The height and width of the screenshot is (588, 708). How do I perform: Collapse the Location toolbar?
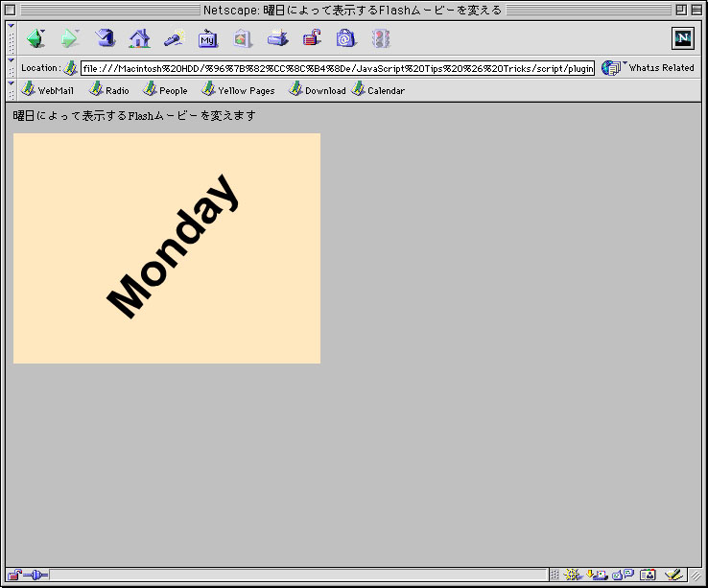[12, 68]
